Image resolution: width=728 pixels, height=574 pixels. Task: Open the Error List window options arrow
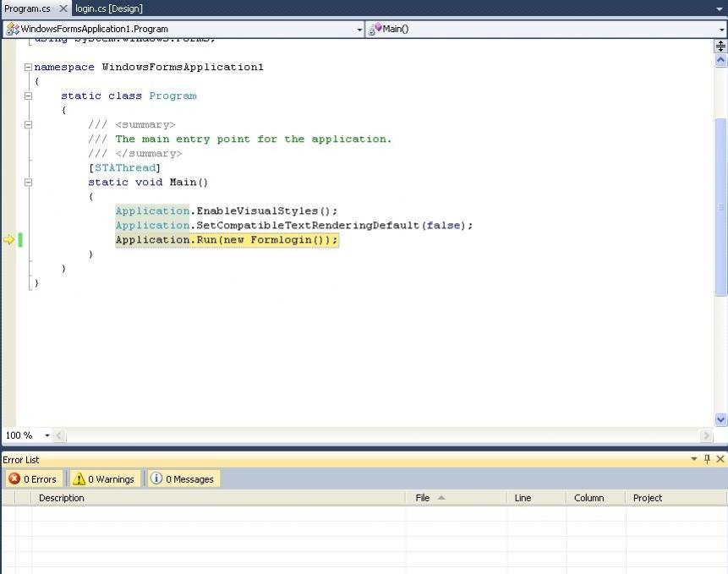pyautogui.click(x=693, y=459)
